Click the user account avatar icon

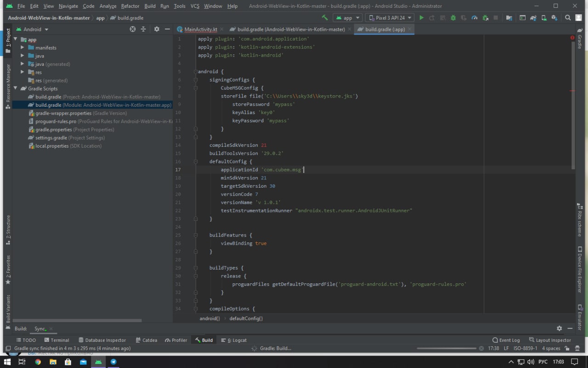click(578, 18)
